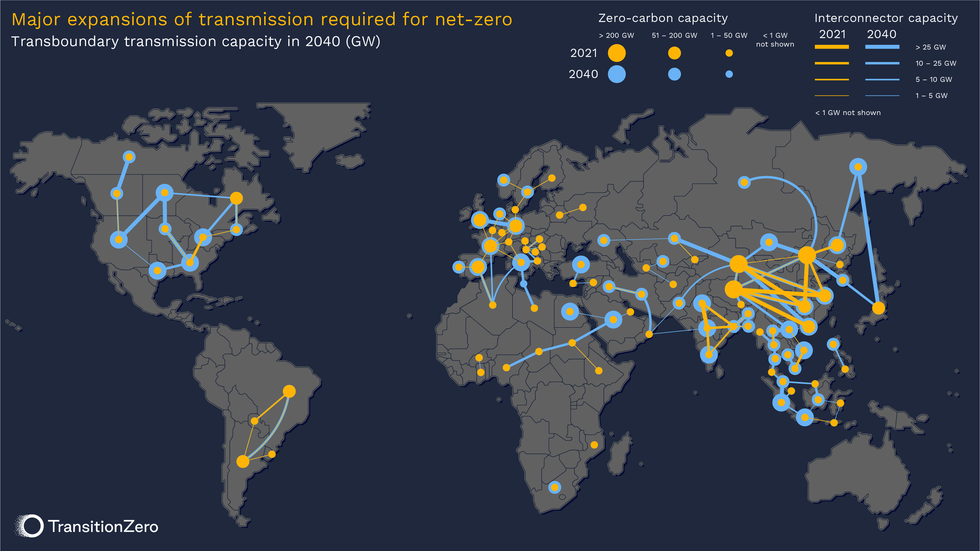980x551 pixels.
Task: Click the northeastern Brazil capacity node
Action: (x=289, y=391)
